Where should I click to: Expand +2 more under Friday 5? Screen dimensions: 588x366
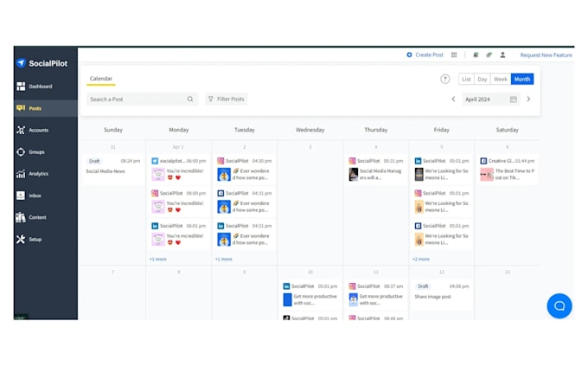pyautogui.click(x=421, y=259)
